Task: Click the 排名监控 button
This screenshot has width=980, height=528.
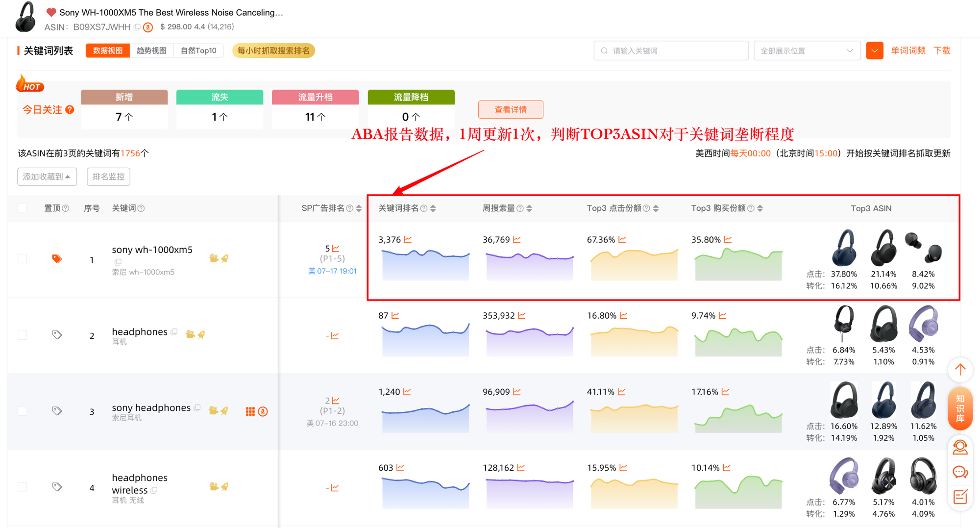Action: coord(108,176)
